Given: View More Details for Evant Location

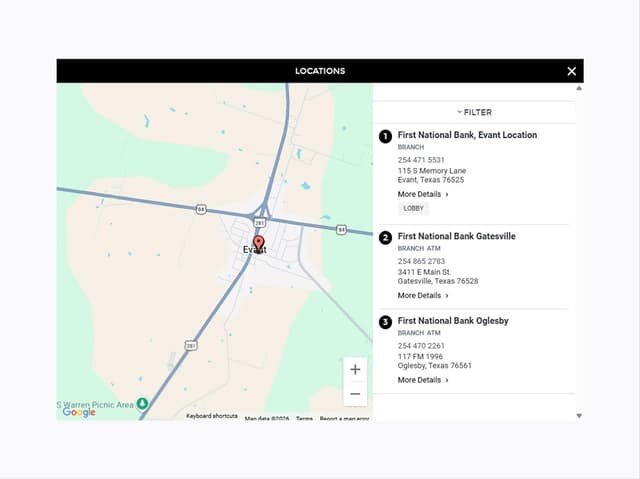Looking at the screenshot, I should click(x=423, y=194).
